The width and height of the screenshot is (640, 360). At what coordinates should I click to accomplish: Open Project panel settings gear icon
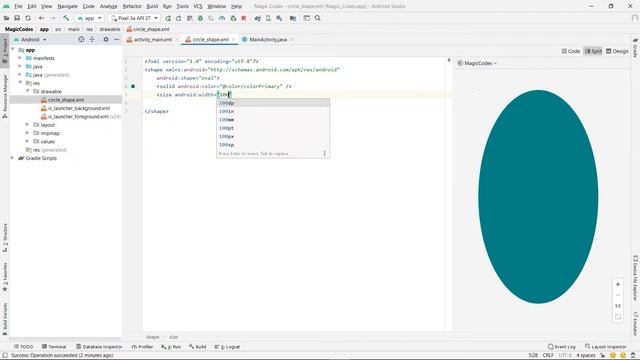(x=106, y=40)
